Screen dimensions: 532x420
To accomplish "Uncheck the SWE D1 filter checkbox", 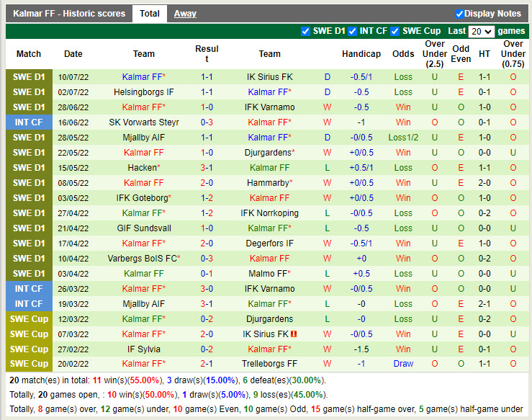I will click(306, 31).
